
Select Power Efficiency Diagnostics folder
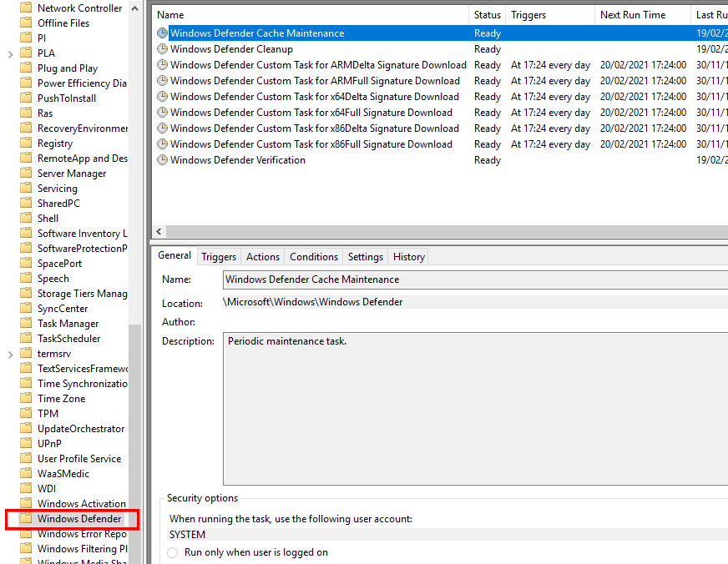pos(82,83)
